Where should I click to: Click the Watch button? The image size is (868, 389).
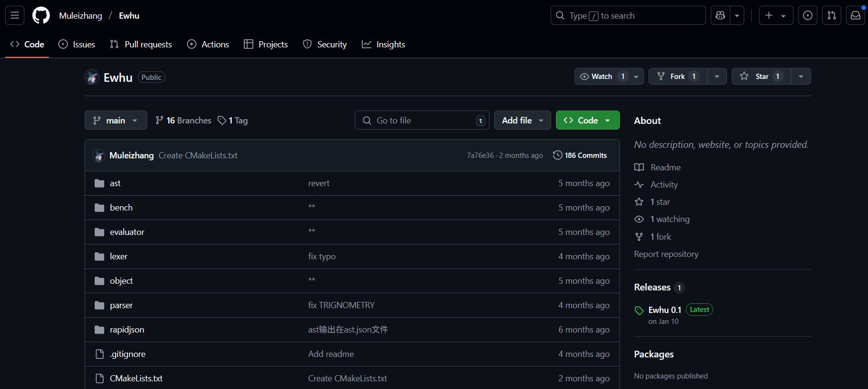click(602, 77)
